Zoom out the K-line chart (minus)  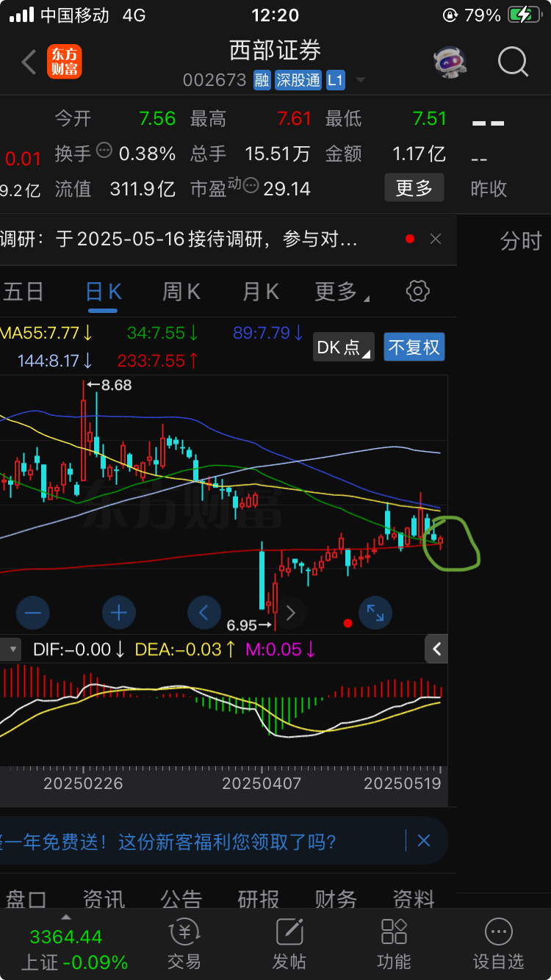click(34, 612)
